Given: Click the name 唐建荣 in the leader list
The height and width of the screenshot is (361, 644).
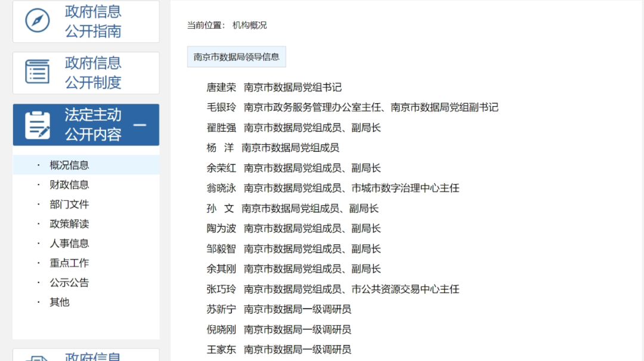Looking at the screenshot, I should click(x=221, y=88).
